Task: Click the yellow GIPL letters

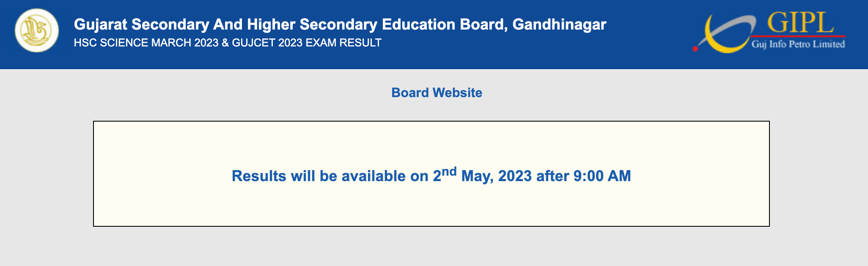Action: 800,23
